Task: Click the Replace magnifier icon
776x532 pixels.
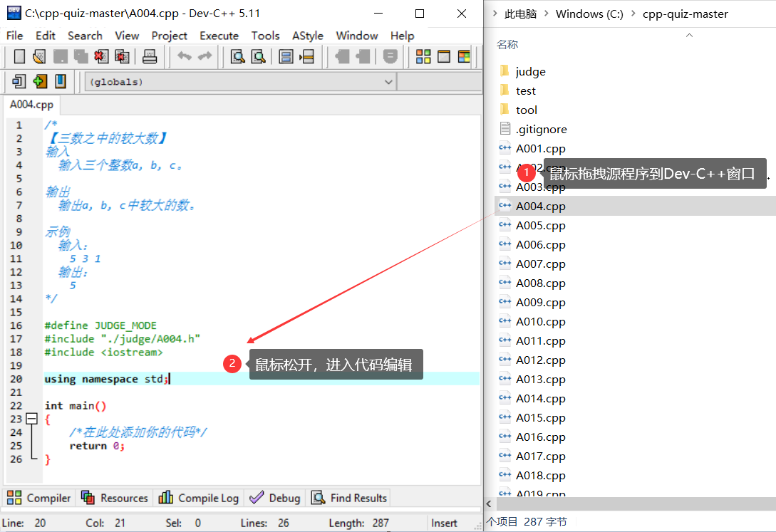Action: [259, 56]
